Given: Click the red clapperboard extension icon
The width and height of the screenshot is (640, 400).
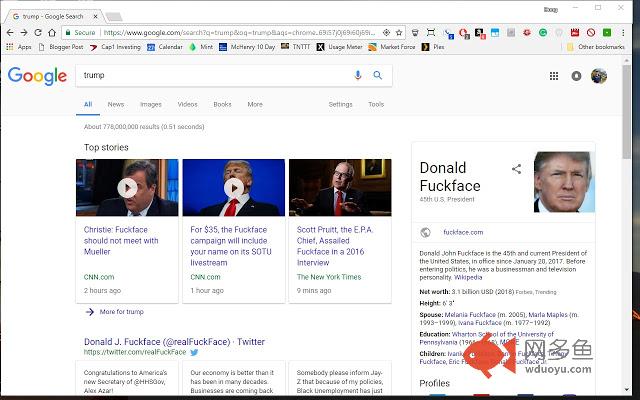Looking at the screenshot, I should tap(575, 32).
